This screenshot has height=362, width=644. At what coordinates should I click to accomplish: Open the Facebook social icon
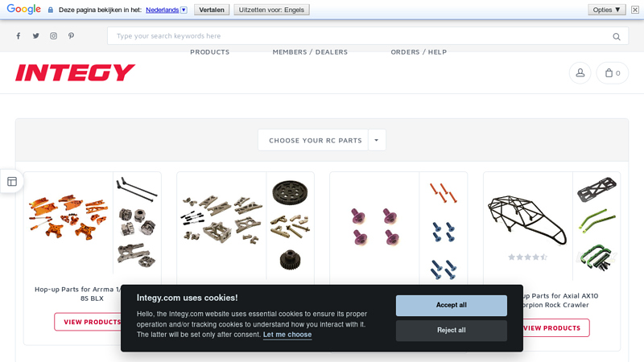click(19, 36)
